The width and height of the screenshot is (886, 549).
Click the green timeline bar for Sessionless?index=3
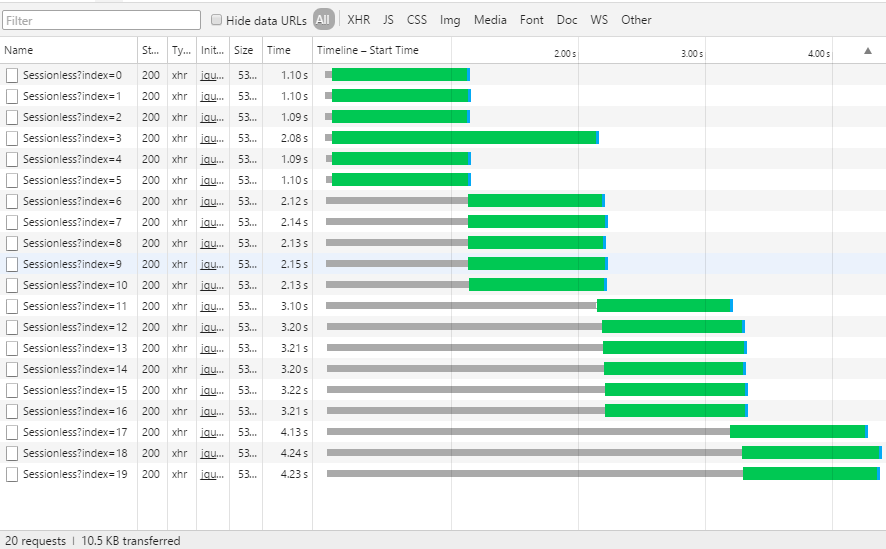(464, 138)
